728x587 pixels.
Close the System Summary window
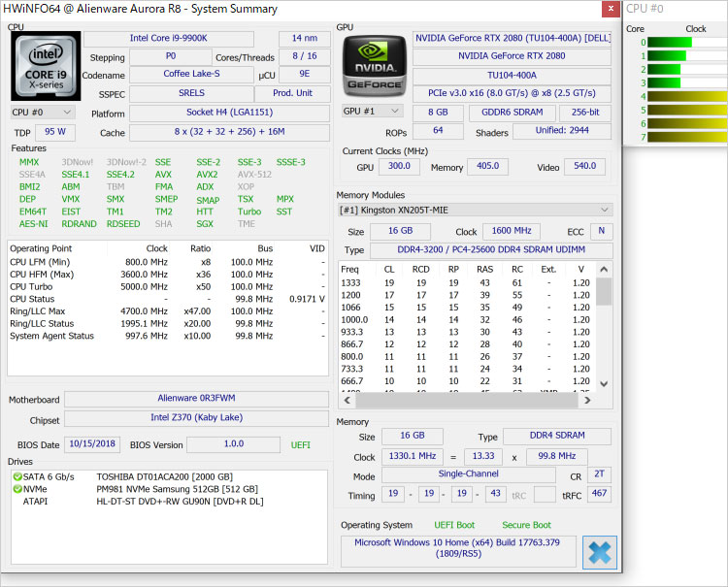[x=611, y=9]
